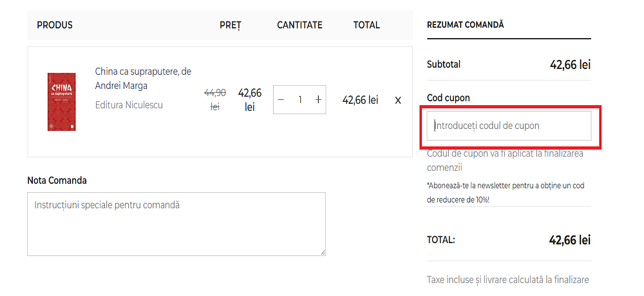Increase quantity with the plus button
Viewport: 644px width, 296px height.
(x=318, y=100)
